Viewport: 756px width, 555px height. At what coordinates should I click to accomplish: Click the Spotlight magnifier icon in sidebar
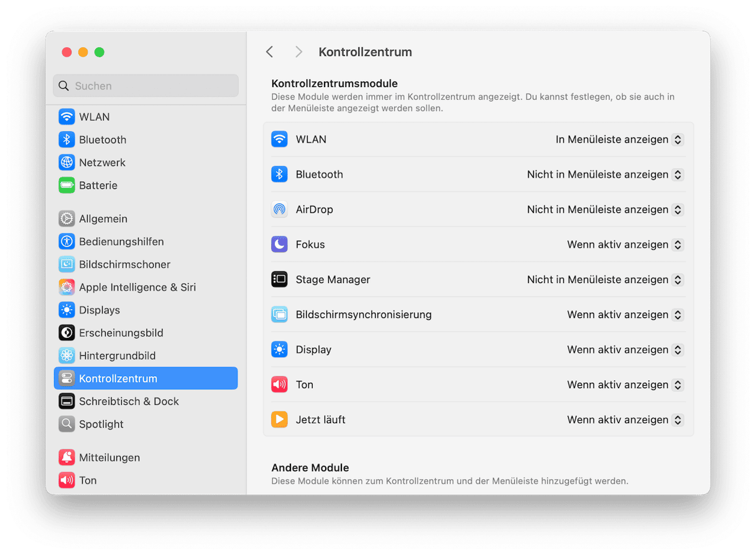tap(67, 424)
